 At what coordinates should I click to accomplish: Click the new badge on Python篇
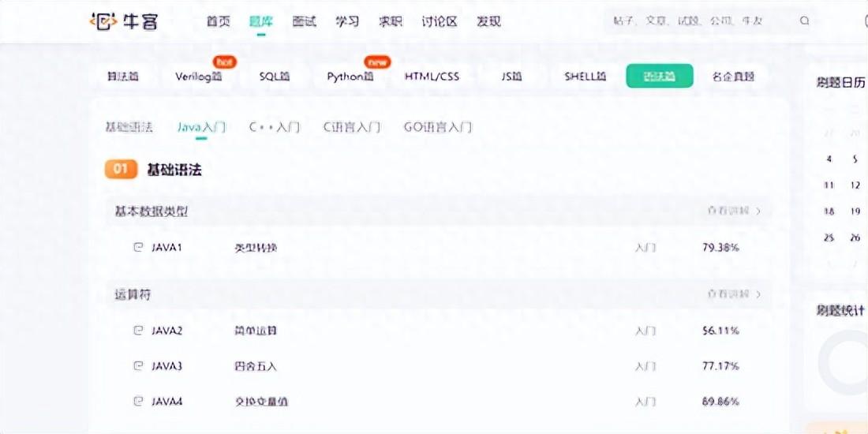click(x=377, y=62)
